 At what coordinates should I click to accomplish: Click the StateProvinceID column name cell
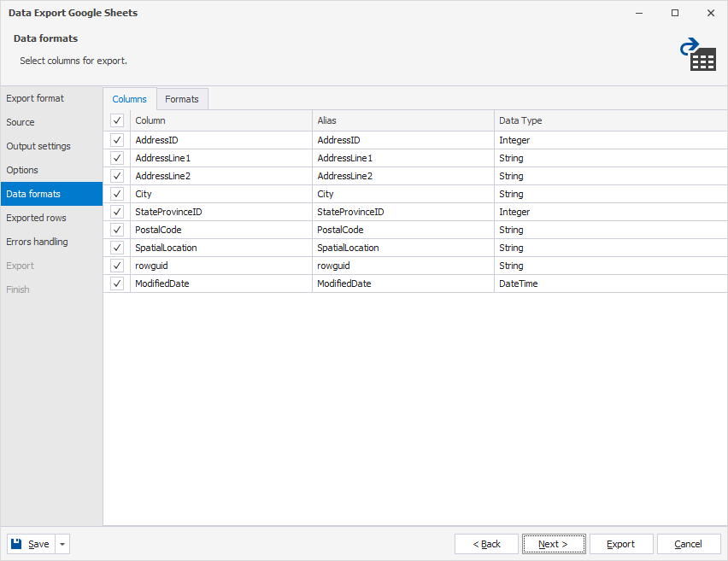pos(221,212)
